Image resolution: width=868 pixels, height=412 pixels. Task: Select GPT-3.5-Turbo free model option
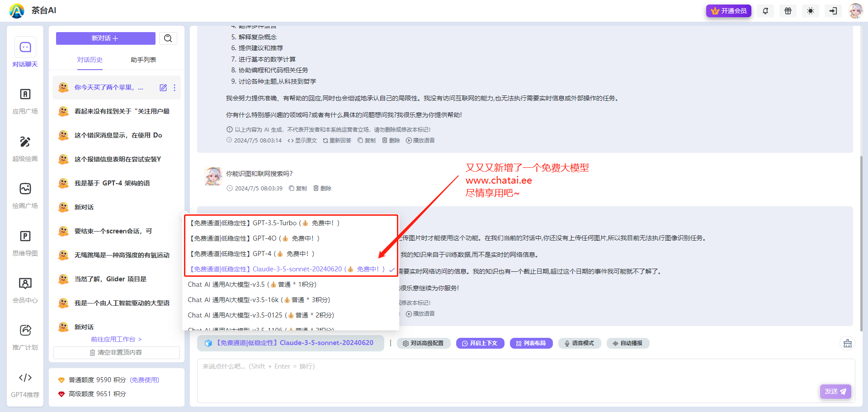[291, 223]
